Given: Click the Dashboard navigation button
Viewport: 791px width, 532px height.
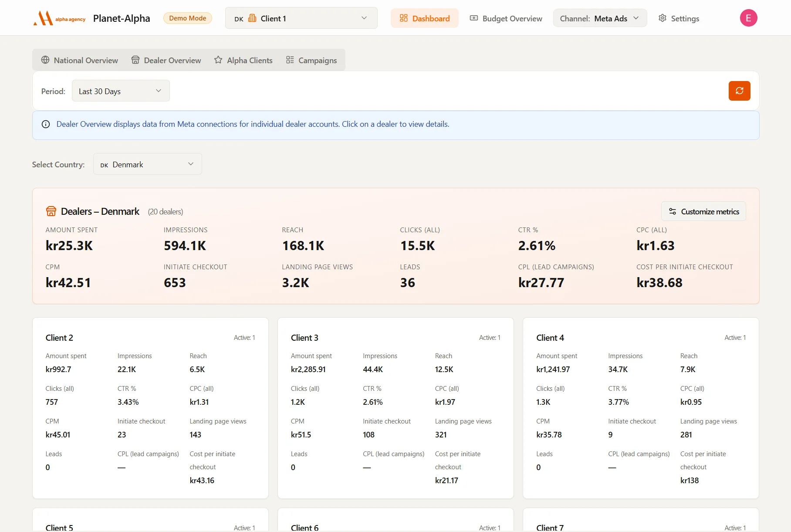Looking at the screenshot, I should (x=425, y=18).
